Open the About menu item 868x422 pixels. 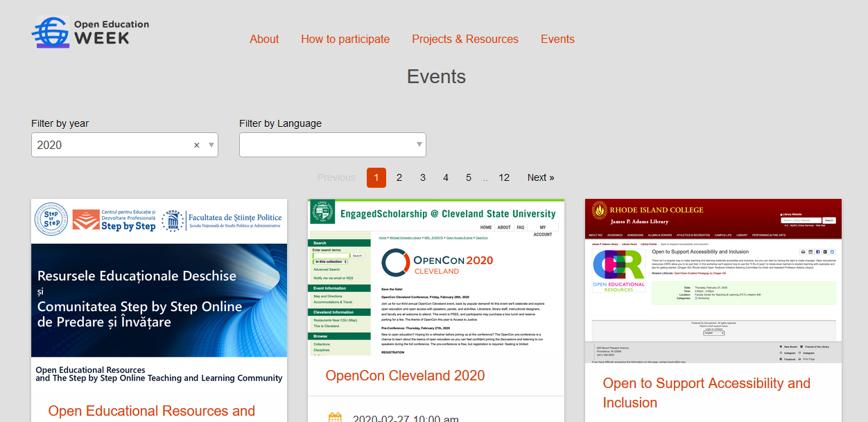pos(264,39)
